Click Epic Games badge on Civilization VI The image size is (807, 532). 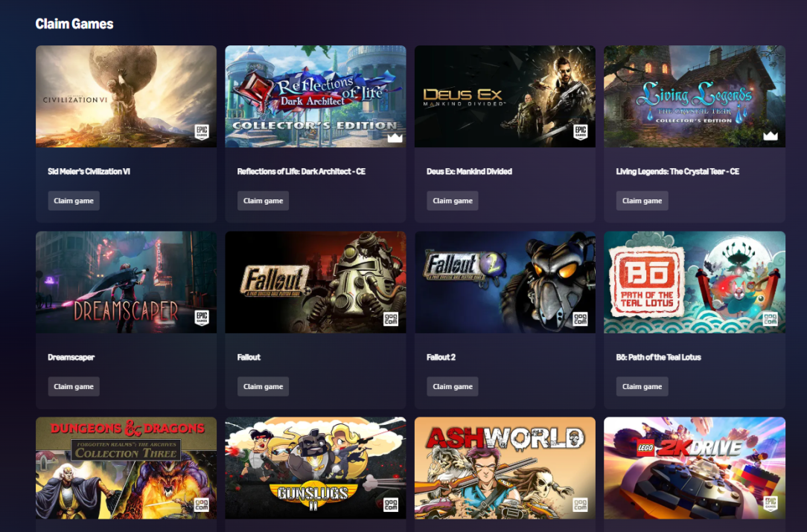pos(201,132)
